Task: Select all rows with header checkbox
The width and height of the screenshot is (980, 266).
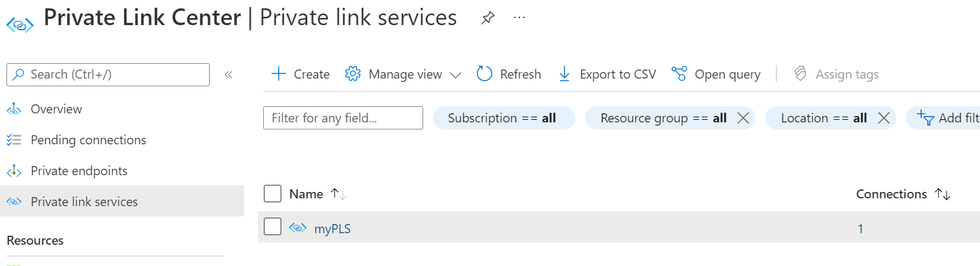Action: [x=273, y=194]
